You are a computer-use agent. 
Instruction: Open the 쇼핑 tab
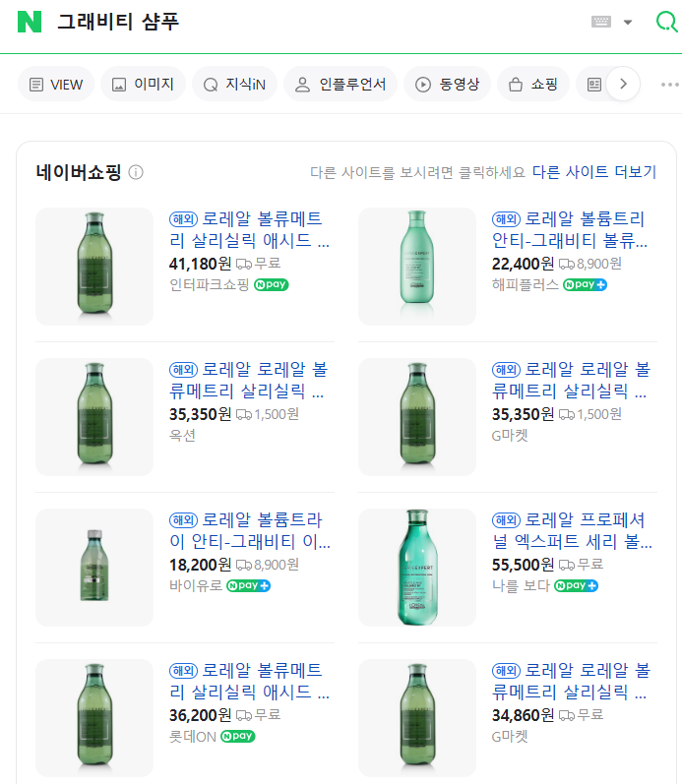[x=532, y=85]
